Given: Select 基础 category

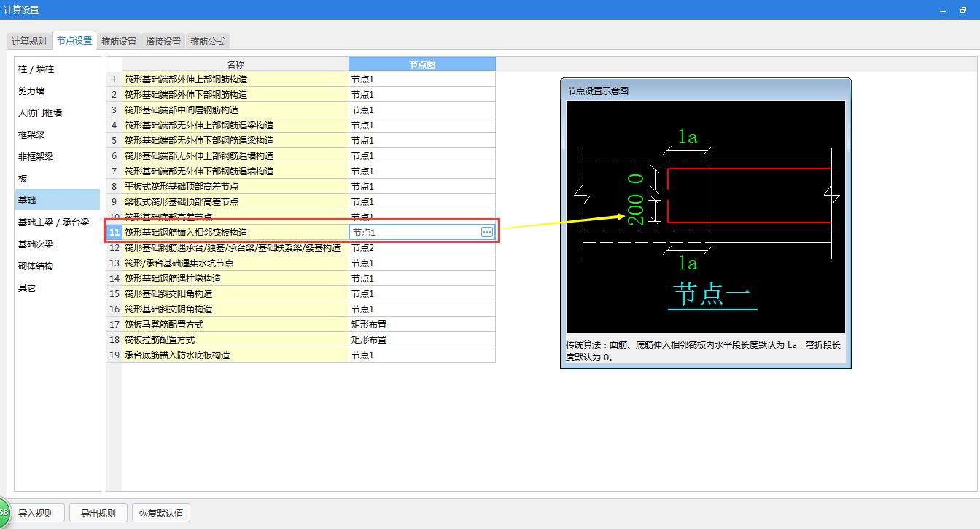Looking at the screenshot, I should tap(58, 200).
